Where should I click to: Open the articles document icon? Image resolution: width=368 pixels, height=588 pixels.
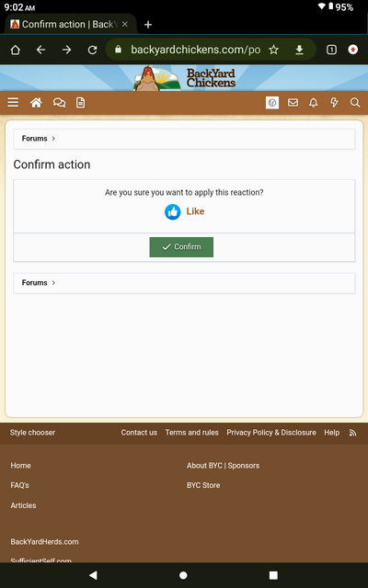[80, 102]
